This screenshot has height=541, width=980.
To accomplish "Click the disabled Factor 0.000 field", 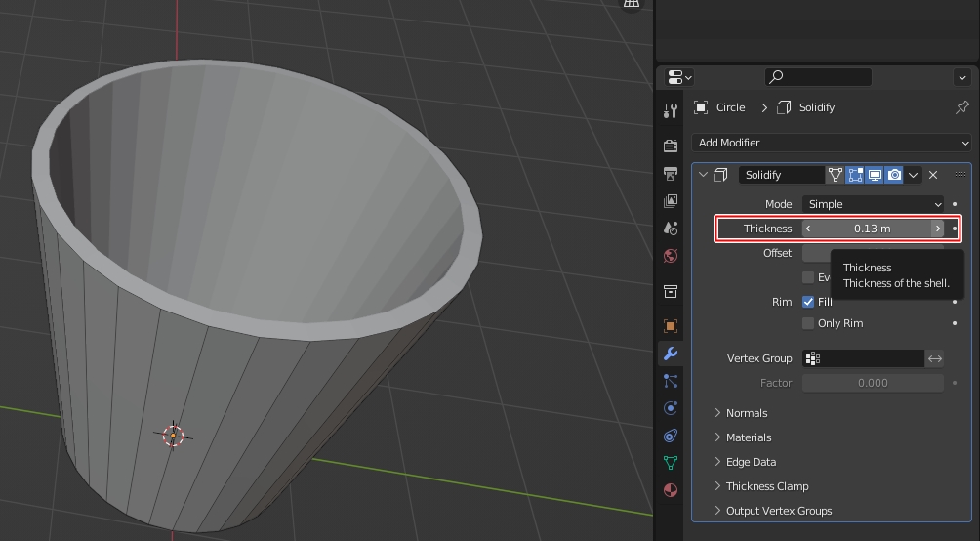I will pyautogui.click(x=874, y=383).
